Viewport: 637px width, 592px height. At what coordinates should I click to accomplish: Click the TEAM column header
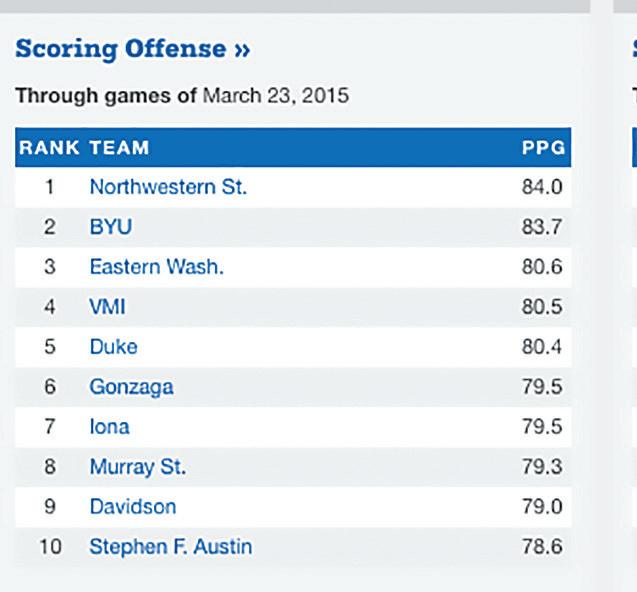[119, 147]
